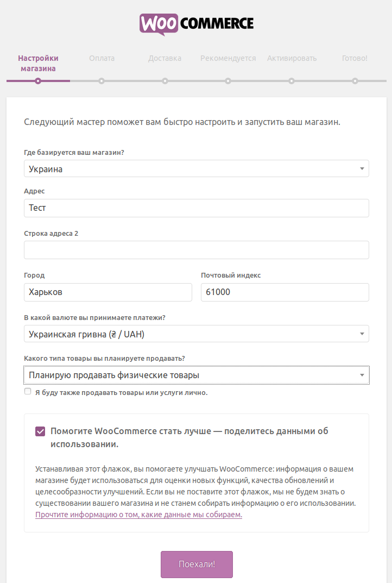The width and height of the screenshot is (392, 583).
Task: Click the Доставка step dot marker
Action: (165, 81)
